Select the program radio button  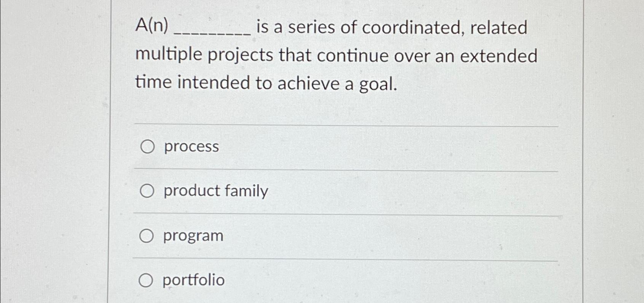click(x=147, y=235)
